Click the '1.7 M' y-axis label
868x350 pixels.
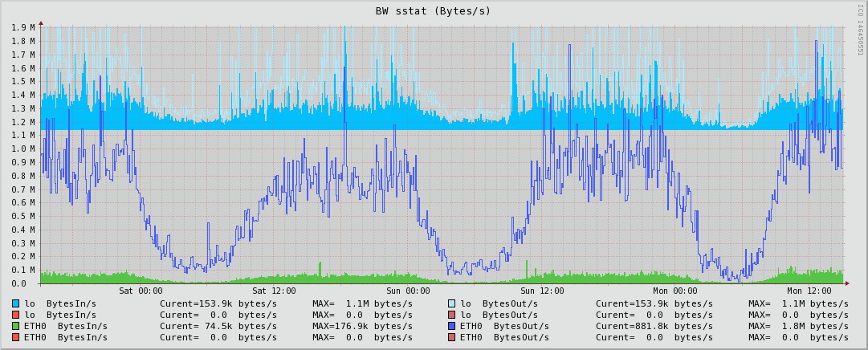coord(22,55)
